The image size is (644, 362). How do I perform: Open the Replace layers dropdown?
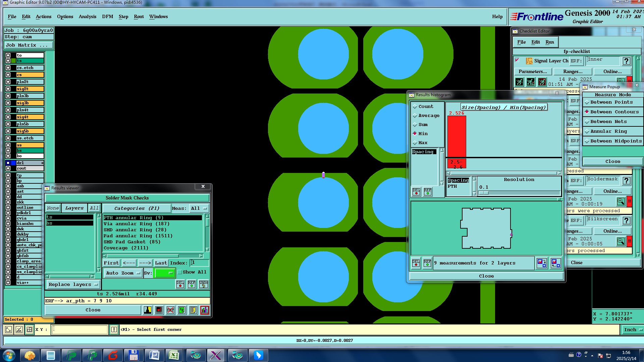pyautogui.click(x=73, y=285)
